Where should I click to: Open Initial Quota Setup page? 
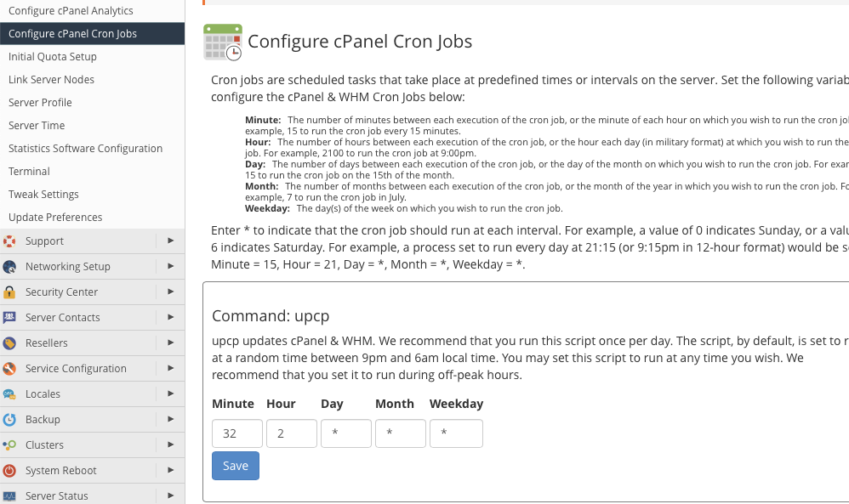click(x=53, y=57)
